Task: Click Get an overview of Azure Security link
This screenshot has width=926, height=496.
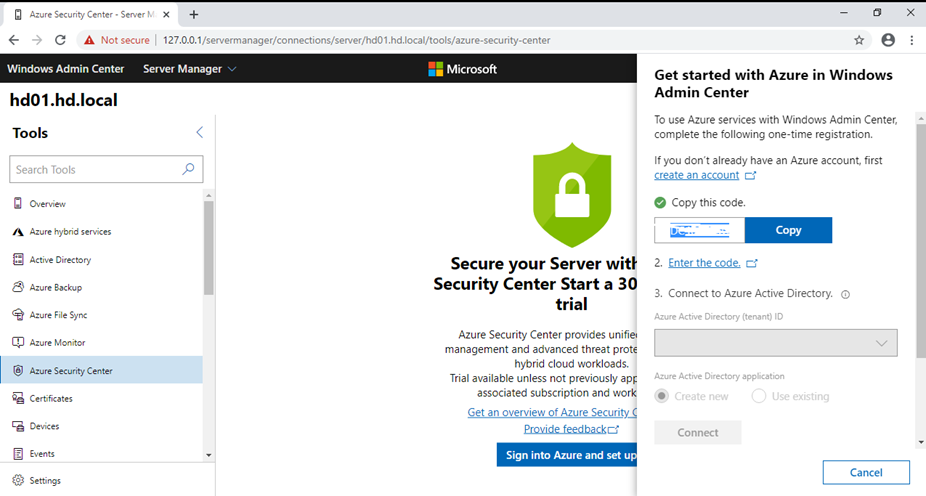Action: point(552,412)
